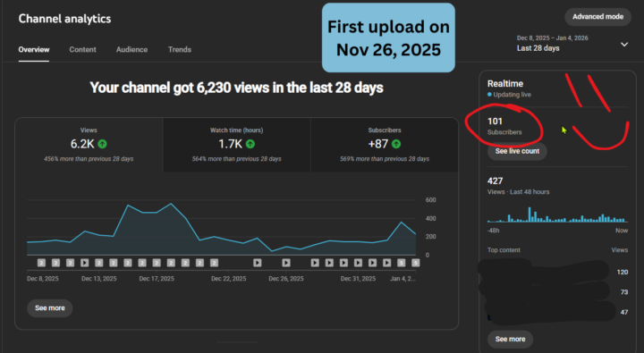Screen dimensions: 644x353
Task: Click the Advanced mode button
Action: coord(598,17)
